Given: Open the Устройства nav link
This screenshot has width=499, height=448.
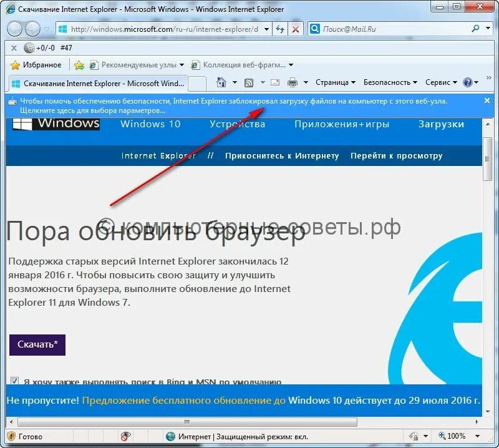Looking at the screenshot, I should (238, 124).
